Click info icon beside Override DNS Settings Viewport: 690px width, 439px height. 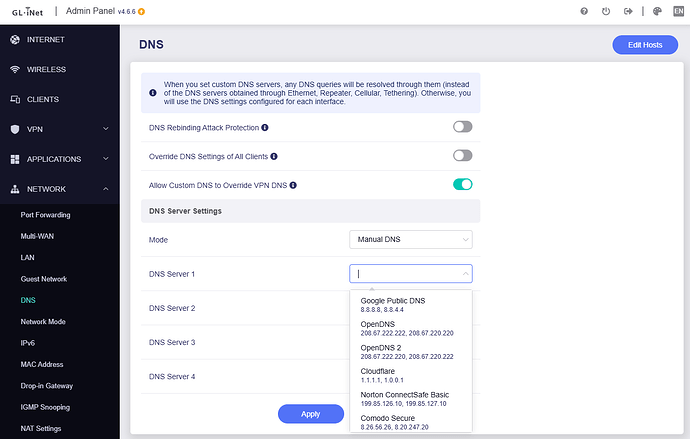[x=274, y=156]
